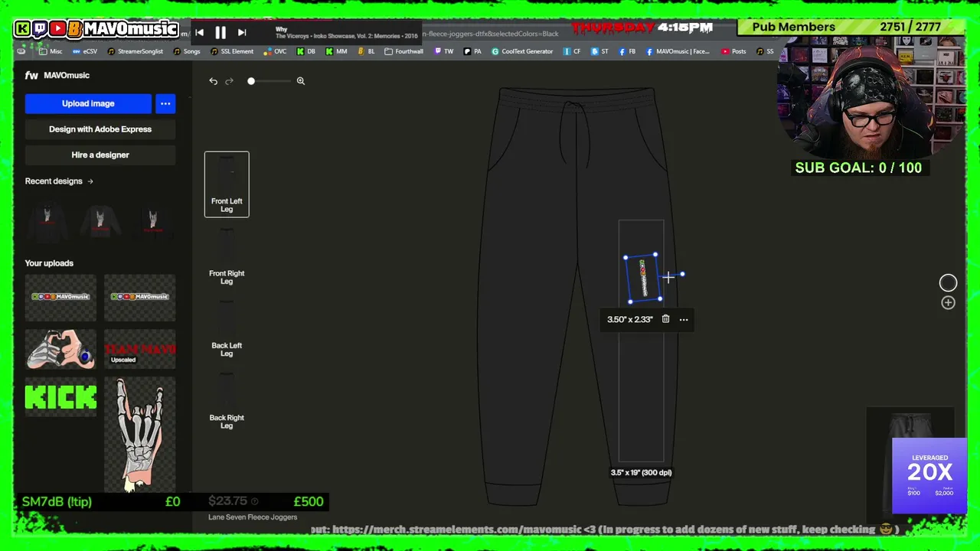Open the SSL Element bookmark
980x551 pixels.
(x=231, y=51)
